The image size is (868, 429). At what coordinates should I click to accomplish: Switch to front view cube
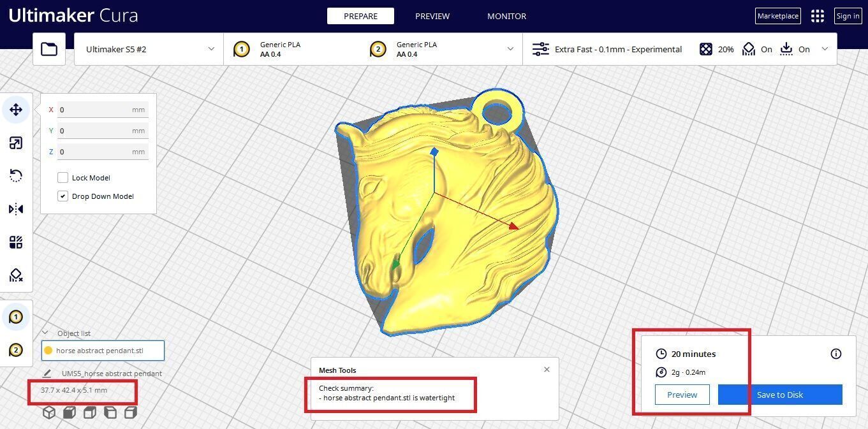70,412
